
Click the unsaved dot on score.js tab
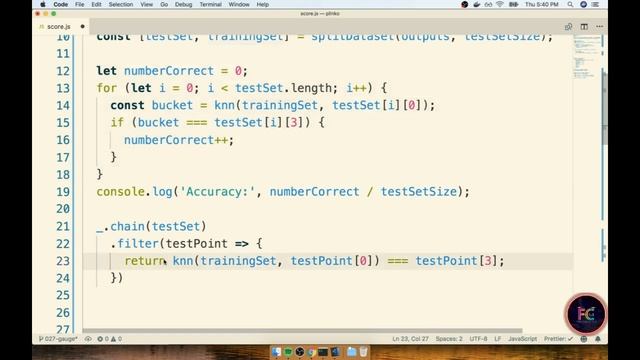[x=82, y=27]
